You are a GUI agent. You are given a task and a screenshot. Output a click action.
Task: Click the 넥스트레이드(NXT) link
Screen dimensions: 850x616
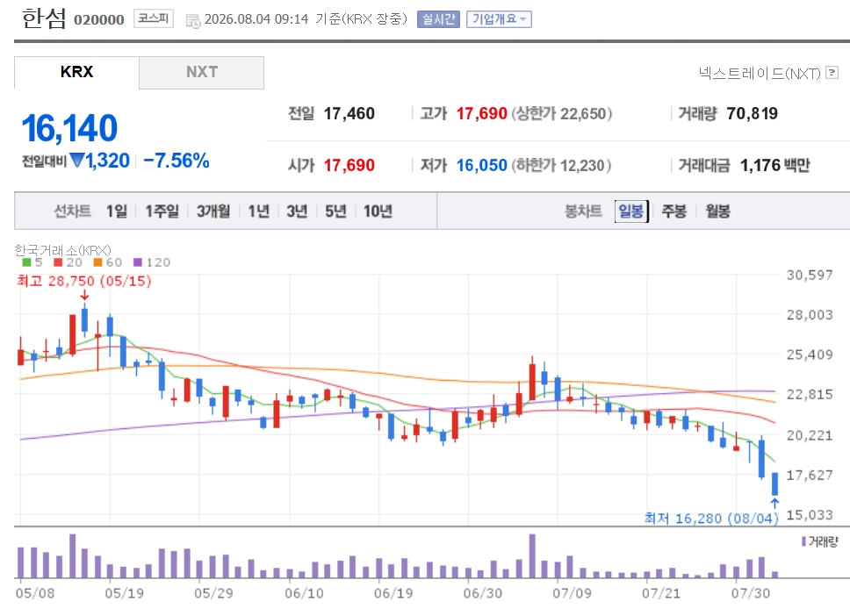click(760, 73)
